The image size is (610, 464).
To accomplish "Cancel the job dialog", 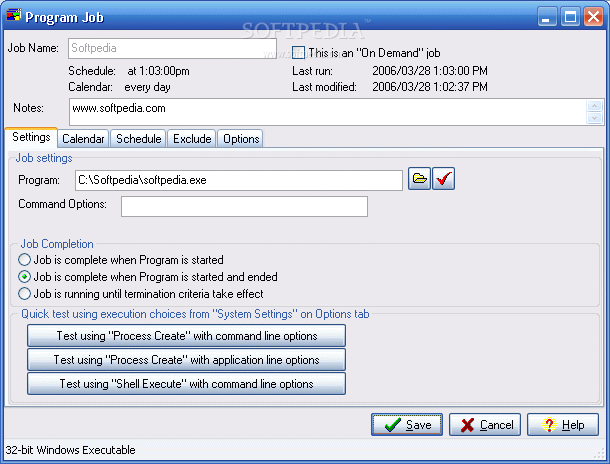I will [x=485, y=425].
